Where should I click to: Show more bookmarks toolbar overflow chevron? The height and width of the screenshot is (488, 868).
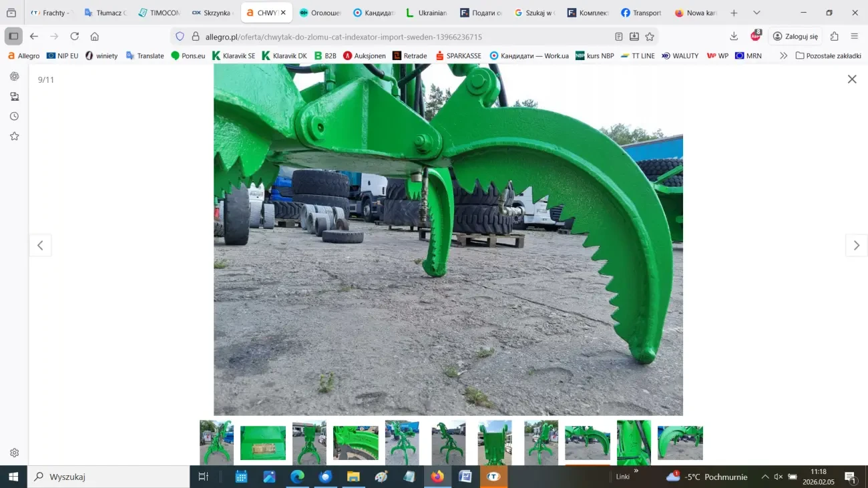coord(783,56)
